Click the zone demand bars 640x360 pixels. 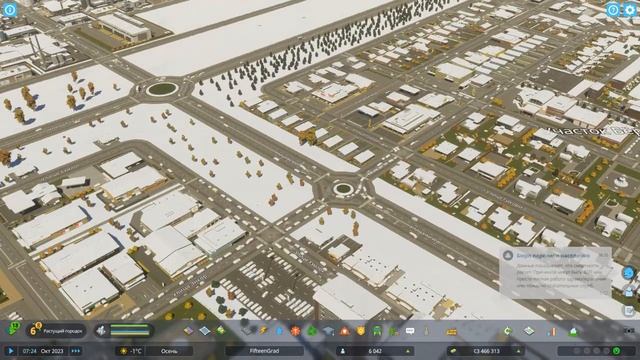coord(130,330)
